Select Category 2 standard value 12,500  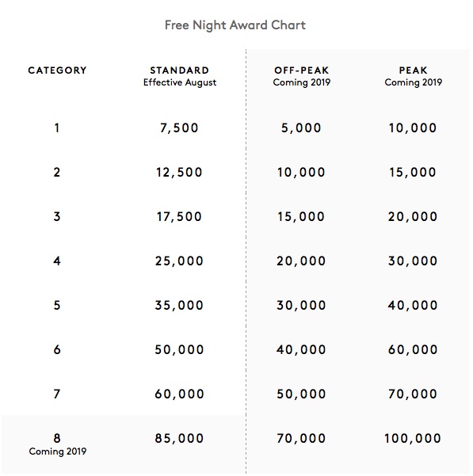tap(179, 172)
